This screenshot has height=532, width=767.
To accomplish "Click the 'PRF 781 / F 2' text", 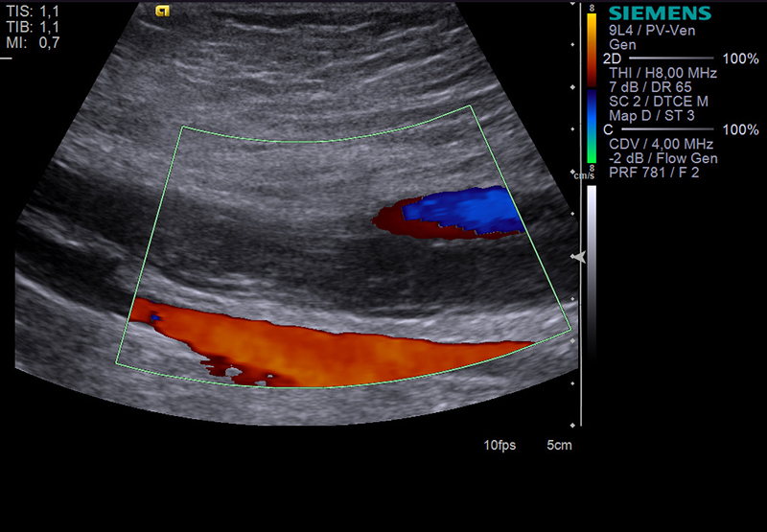I will [654, 173].
